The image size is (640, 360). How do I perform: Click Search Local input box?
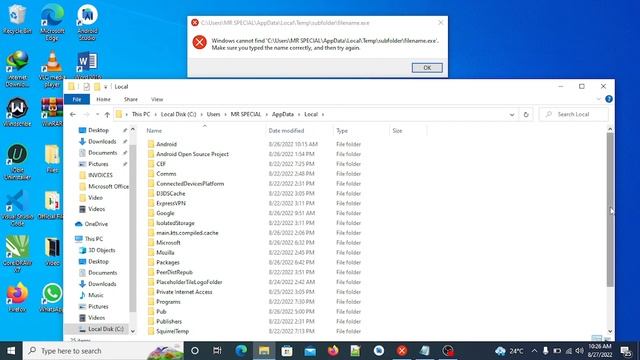click(x=574, y=115)
